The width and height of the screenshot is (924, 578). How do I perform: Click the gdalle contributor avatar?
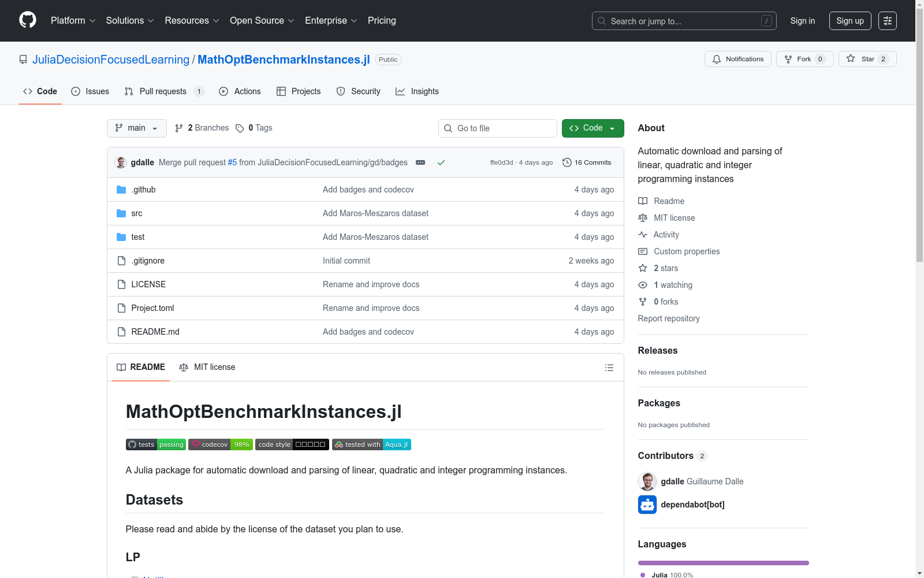click(647, 481)
